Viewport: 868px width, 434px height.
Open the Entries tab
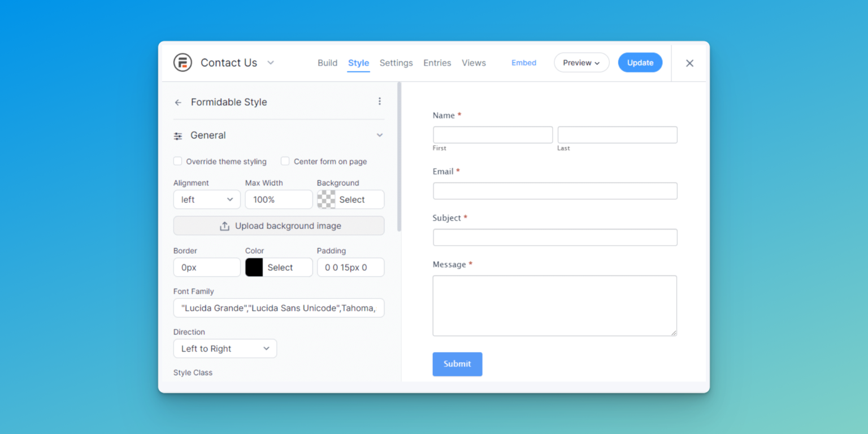pos(437,63)
